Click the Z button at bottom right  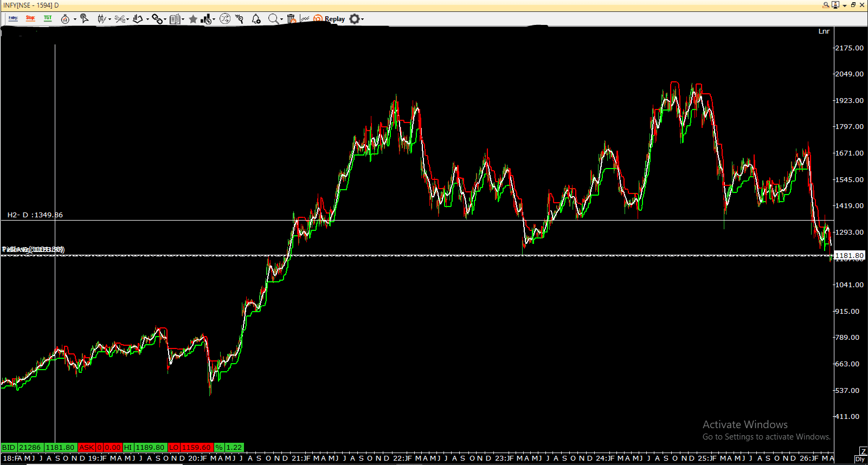coord(864,451)
